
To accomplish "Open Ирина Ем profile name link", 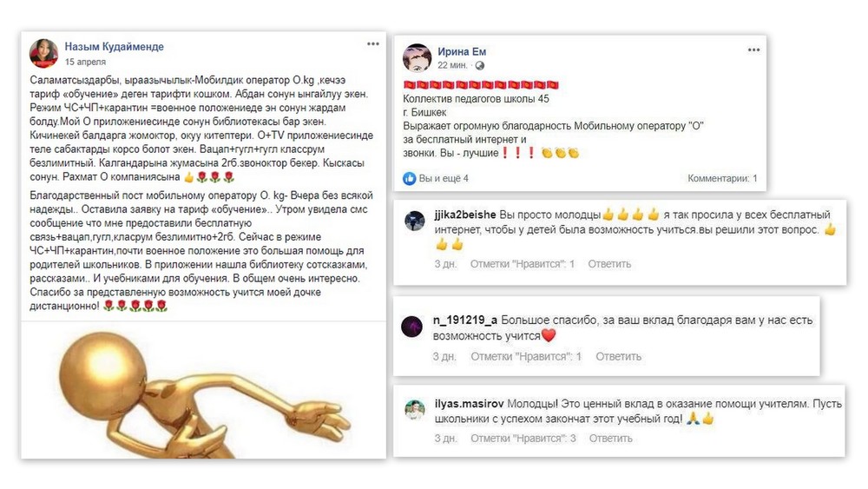I will (462, 51).
